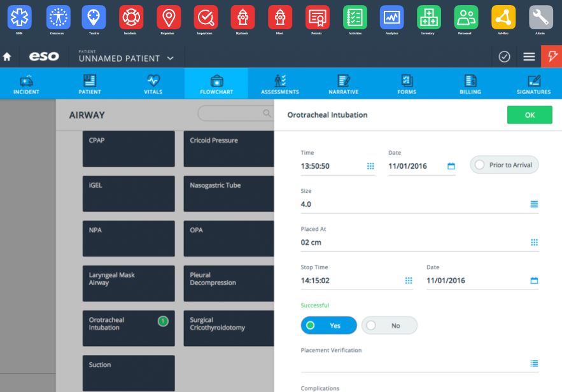Edit the Size field value 4.0
Screen dimensions: 562x392
click(419, 204)
